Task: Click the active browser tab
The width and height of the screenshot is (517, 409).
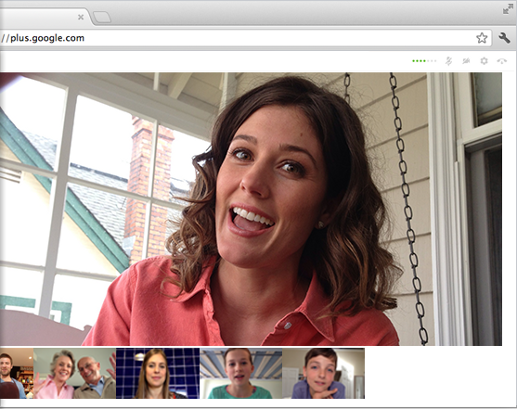Action: (43, 17)
